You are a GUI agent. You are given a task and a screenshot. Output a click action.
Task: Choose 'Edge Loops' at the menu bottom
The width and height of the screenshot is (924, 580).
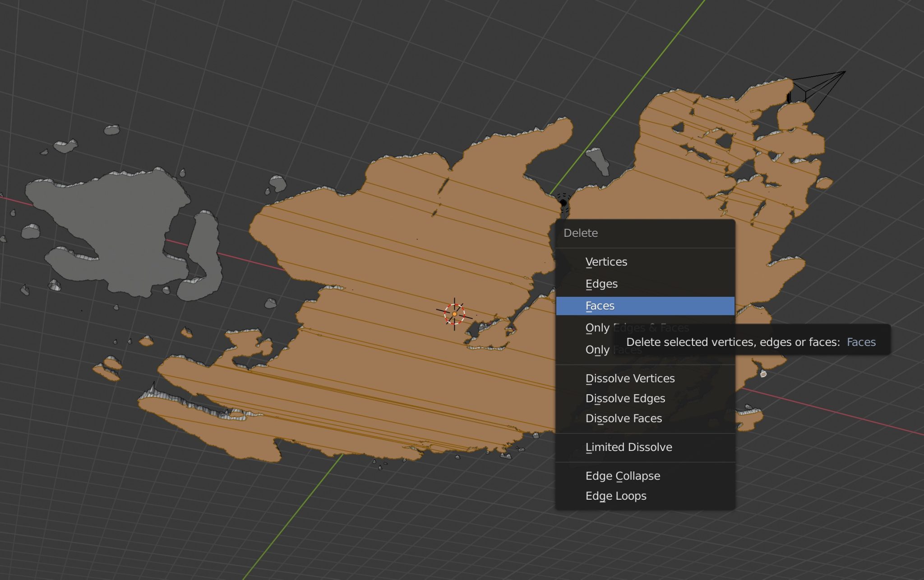(617, 496)
